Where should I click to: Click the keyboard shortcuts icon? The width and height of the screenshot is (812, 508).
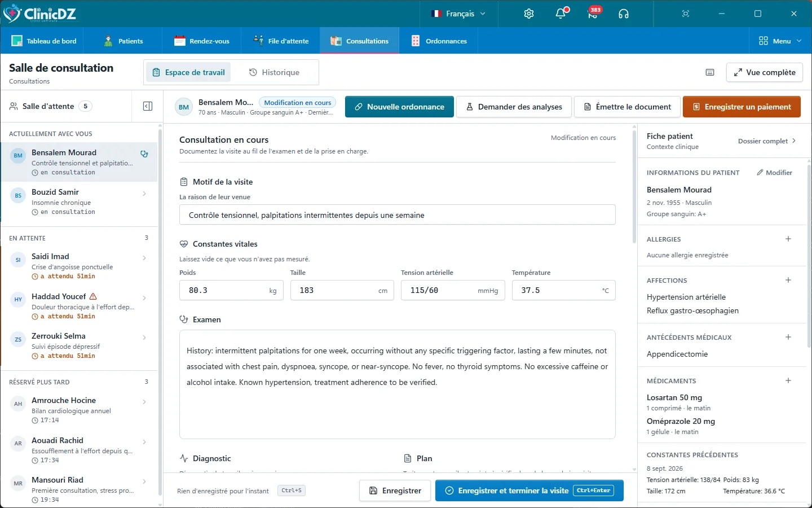click(x=710, y=72)
